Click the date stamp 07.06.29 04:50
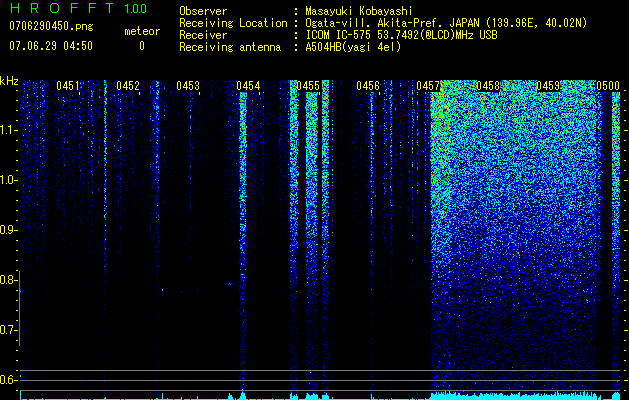Screen dimensions: 629x400 (51, 46)
